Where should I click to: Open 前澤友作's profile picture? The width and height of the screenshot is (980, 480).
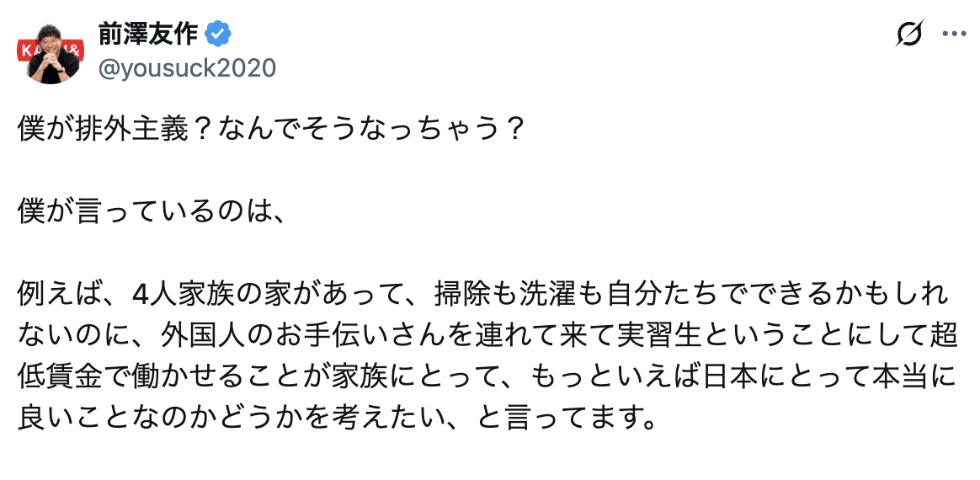coord(53,54)
